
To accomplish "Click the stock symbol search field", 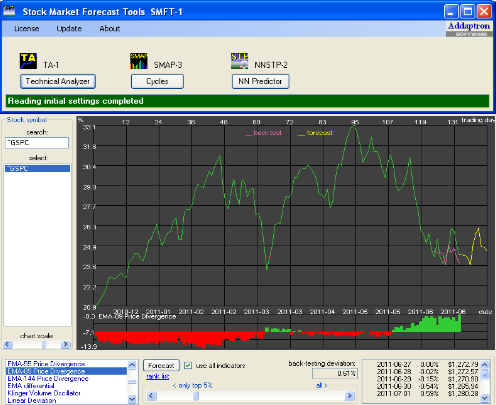I will tap(37, 143).
